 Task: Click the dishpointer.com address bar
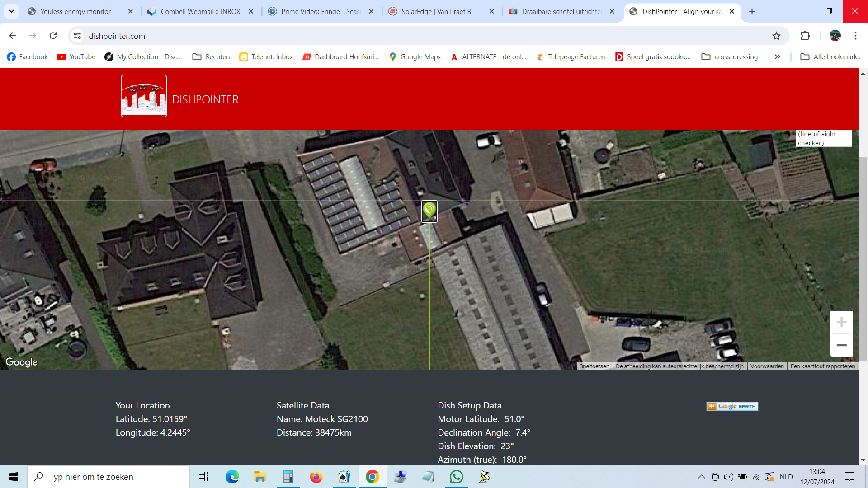[425, 36]
